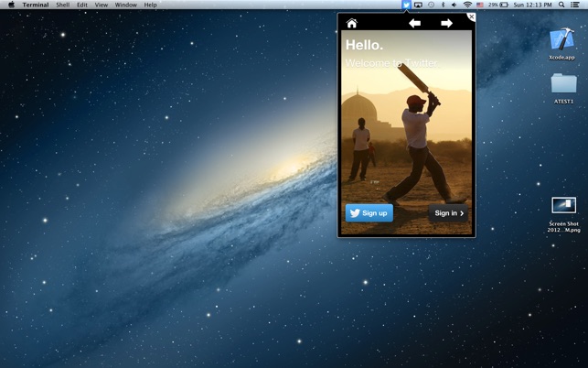Image resolution: width=588 pixels, height=368 pixels.
Task: Click the Sign in button
Action: (x=448, y=213)
